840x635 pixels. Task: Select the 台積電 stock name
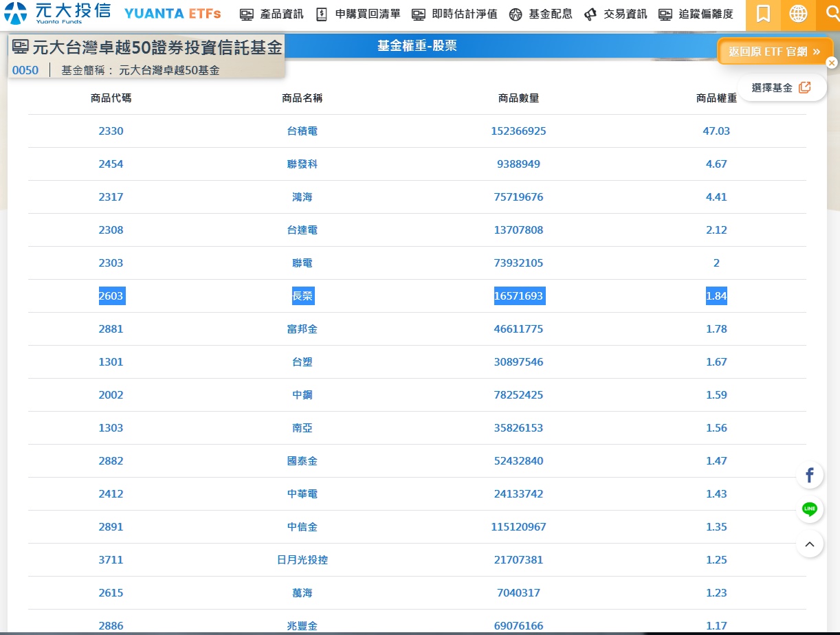pyautogui.click(x=302, y=131)
